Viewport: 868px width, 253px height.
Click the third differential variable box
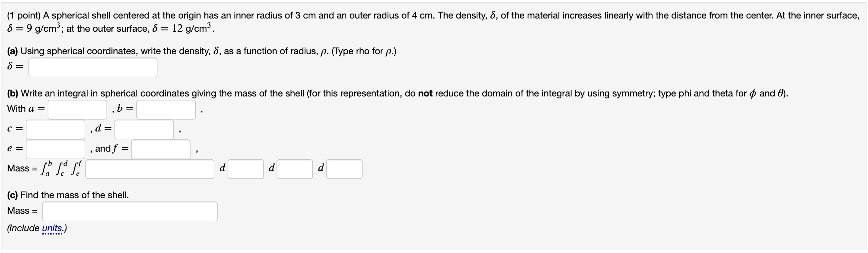(x=344, y=169)
